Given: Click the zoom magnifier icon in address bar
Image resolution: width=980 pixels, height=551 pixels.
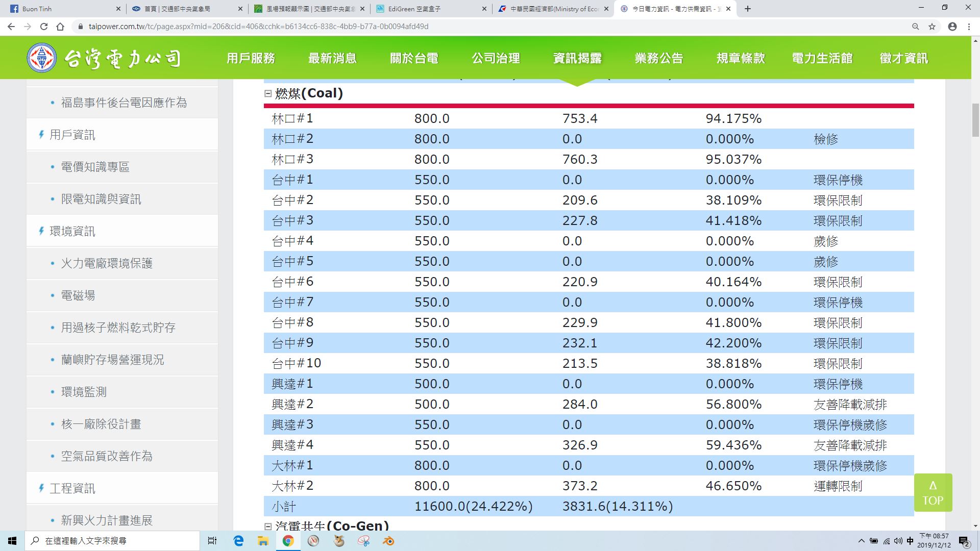Looking at the screenshot, I should coord(916,27).
